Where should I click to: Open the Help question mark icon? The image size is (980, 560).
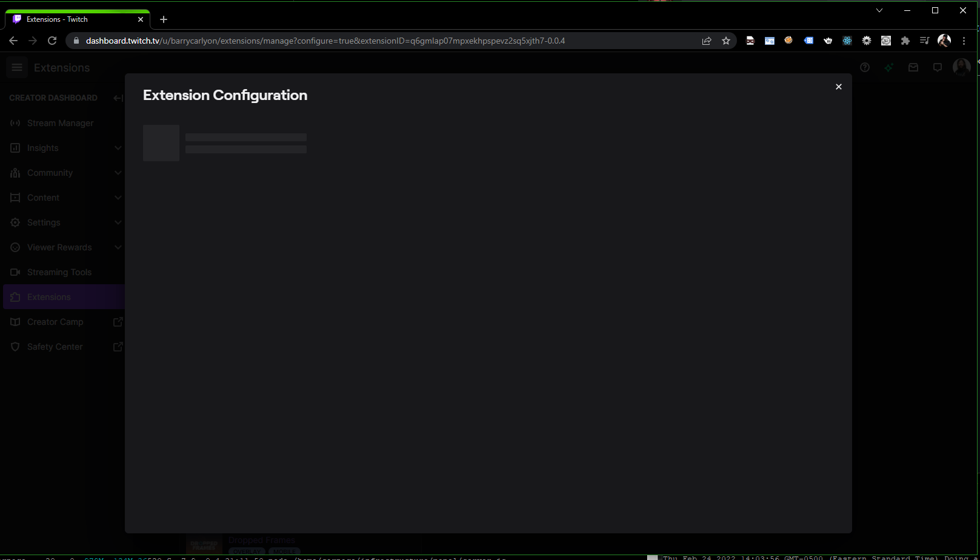pos(865,67)
